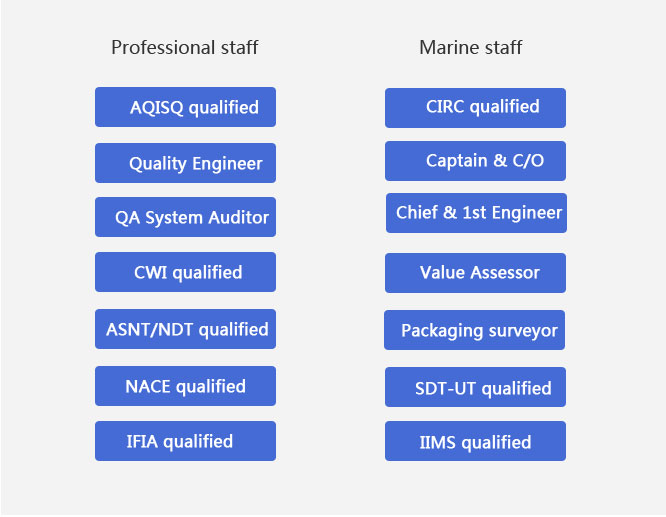
Task: Choose the Packaging surveyor button
Action: tap(474, 330)
